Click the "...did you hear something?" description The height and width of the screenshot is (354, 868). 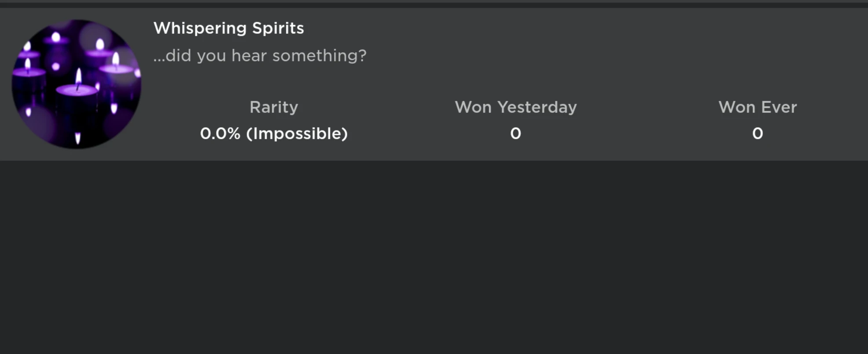coord(259,56)
